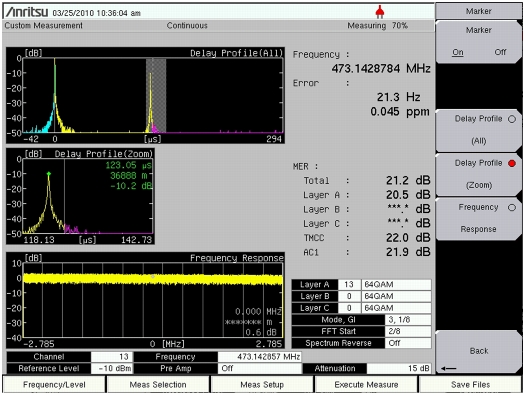Click the red power plug icon

379,12
